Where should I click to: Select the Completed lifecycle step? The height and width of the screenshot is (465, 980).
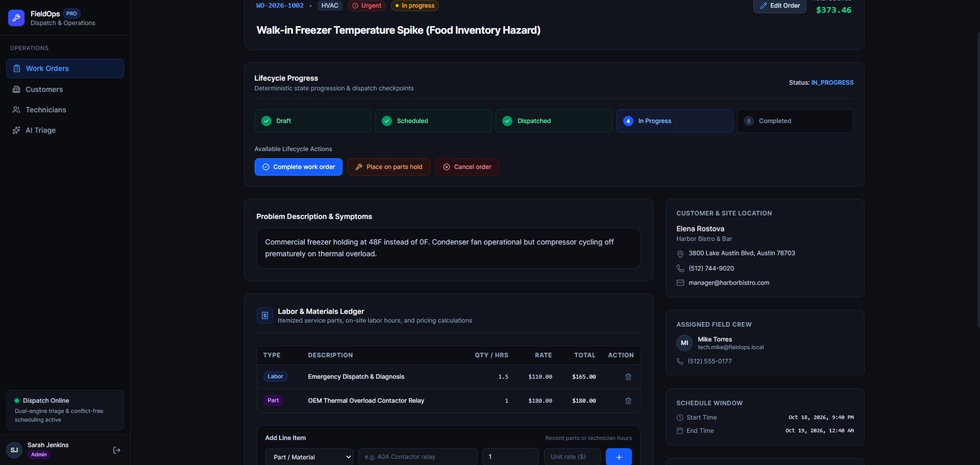(795, 121)
